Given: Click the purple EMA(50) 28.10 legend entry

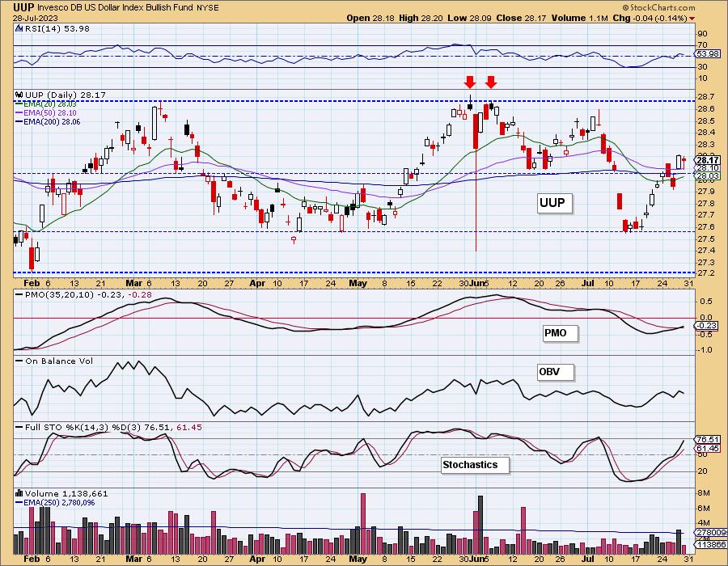Looking at the screenshot, I should coord(46,112).
